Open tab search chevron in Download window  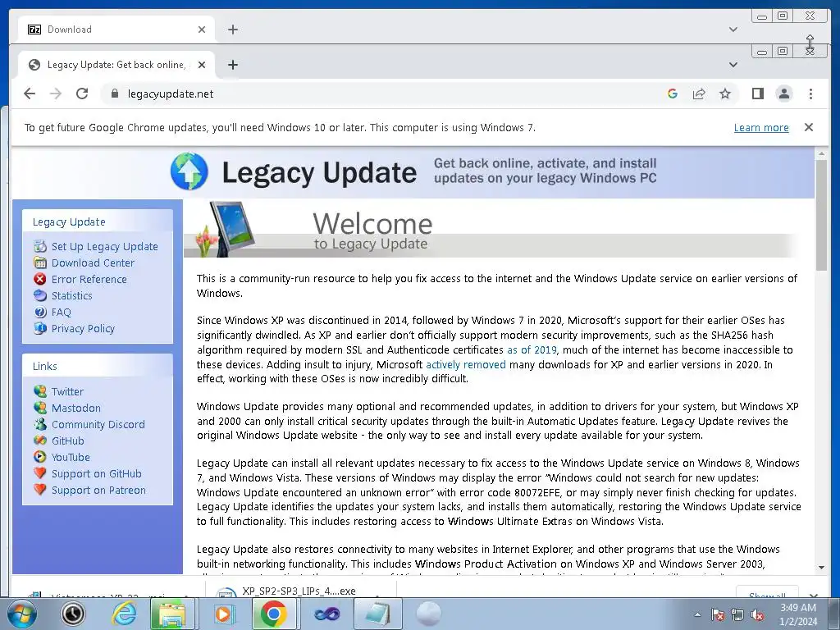coord(733,30)
